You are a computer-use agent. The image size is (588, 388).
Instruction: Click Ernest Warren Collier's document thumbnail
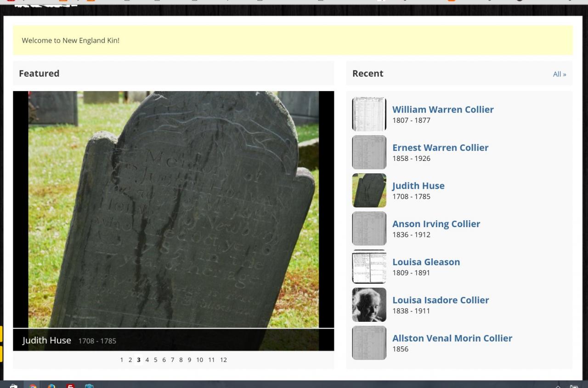(369, 152)
